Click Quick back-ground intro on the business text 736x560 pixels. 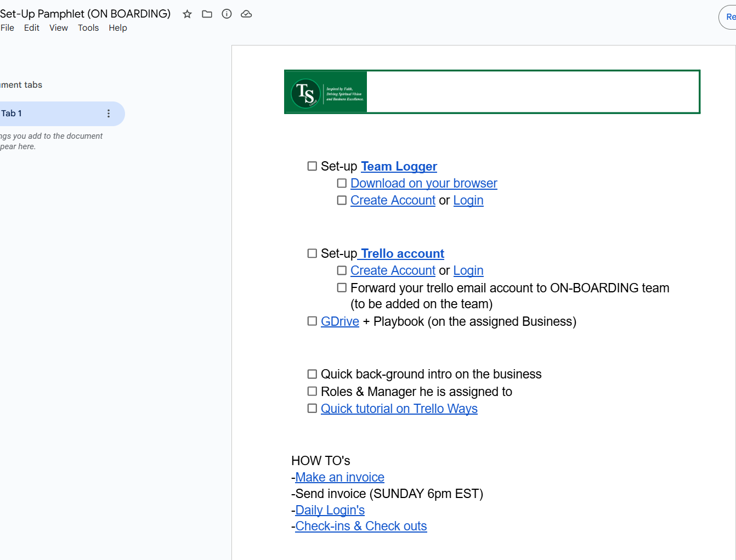tap(431, 374)
